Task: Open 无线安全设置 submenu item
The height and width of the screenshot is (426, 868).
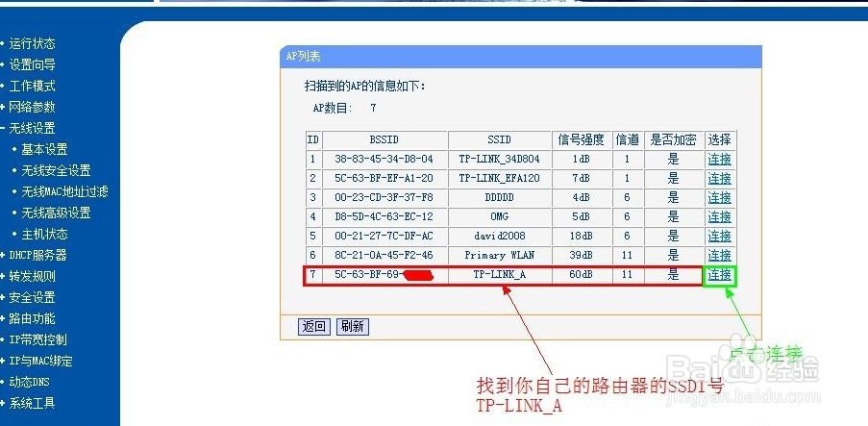Action: 56,170
